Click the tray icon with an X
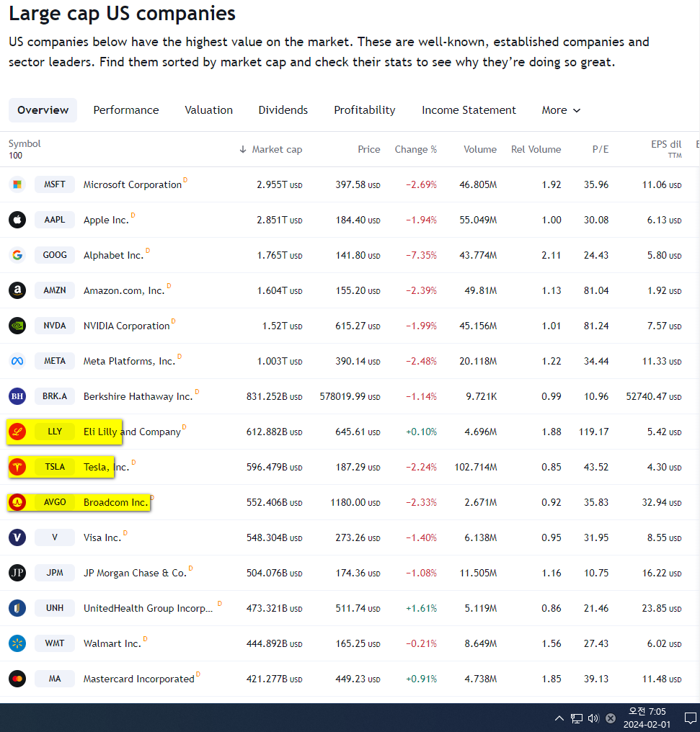The width and height of the screenshot is (700, 732). (x=611, y=718)
